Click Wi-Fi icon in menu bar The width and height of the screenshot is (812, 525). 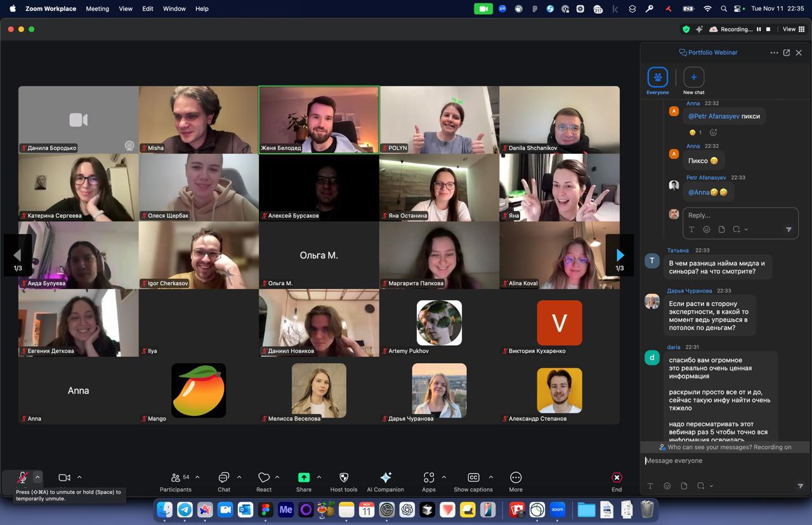pos(707,9)
